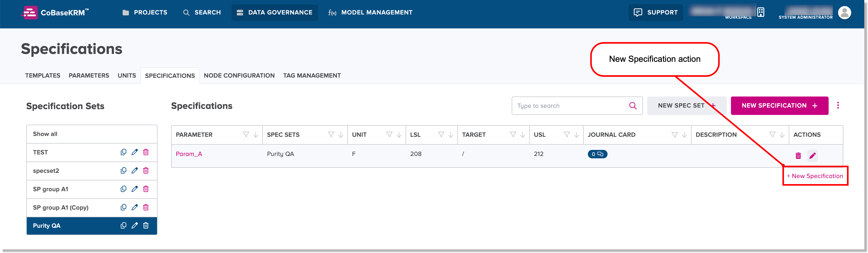This screenshot has width=868, height=253.
Task: Switch to the NODE CONFIGURATION tab
Action: [239, 75]
